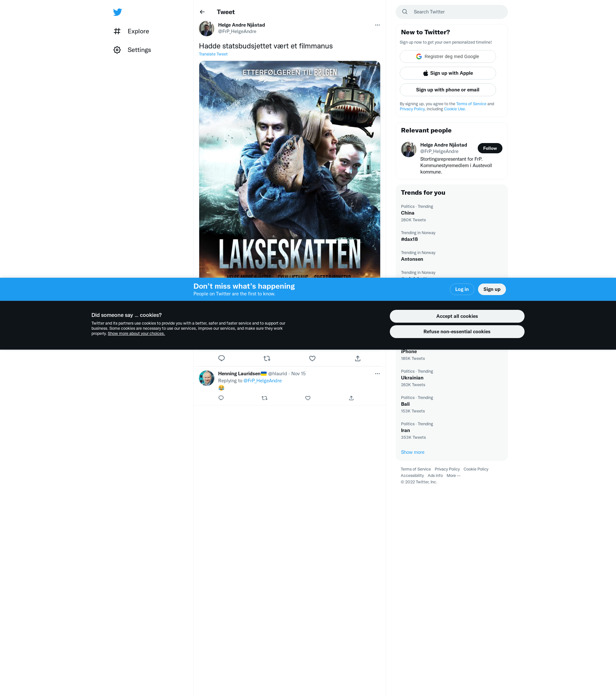Retweet the main tweet
Screen dimensions: 616x696
[267, 359]
